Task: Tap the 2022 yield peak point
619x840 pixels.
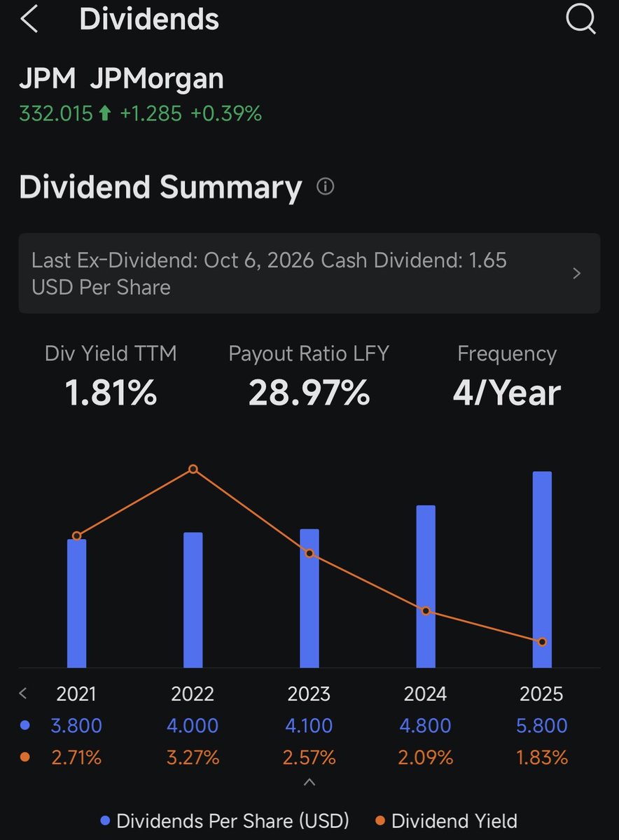Action: click(193, 469)
